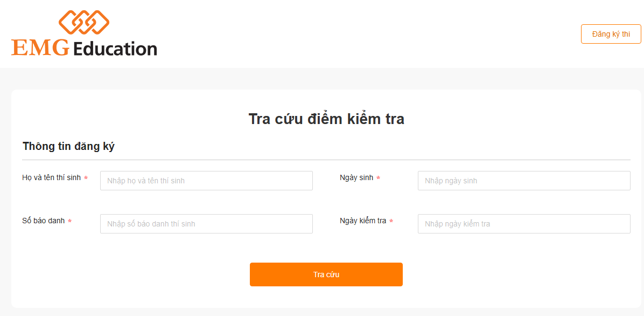Click the EMG wordmark text

(x=40, y=49)
